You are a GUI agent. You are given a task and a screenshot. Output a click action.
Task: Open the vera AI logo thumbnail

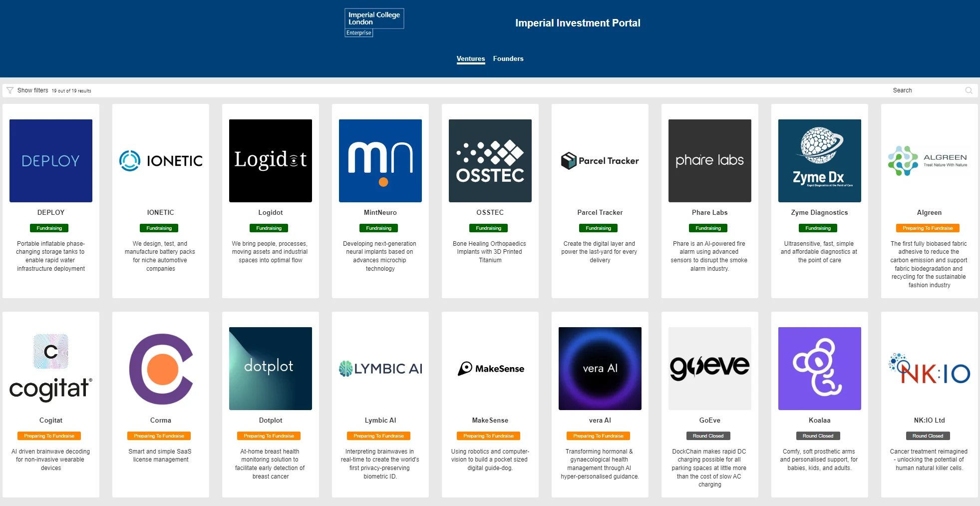coord(600,369)
